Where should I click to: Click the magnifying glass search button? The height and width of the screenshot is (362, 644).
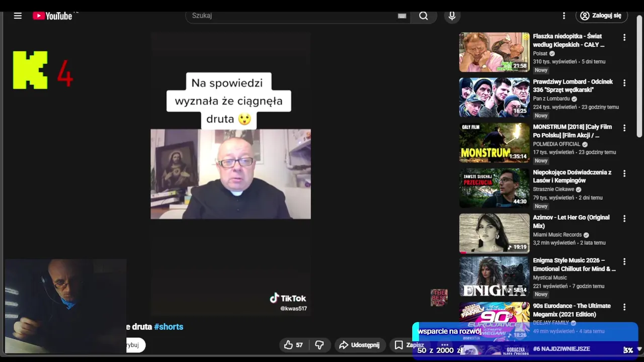tap(424, 16)
